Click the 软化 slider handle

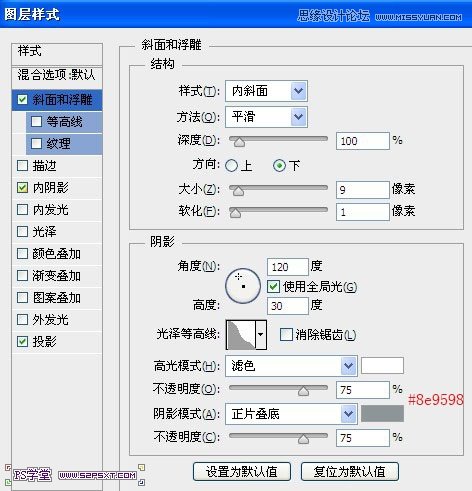coord(235,212)
